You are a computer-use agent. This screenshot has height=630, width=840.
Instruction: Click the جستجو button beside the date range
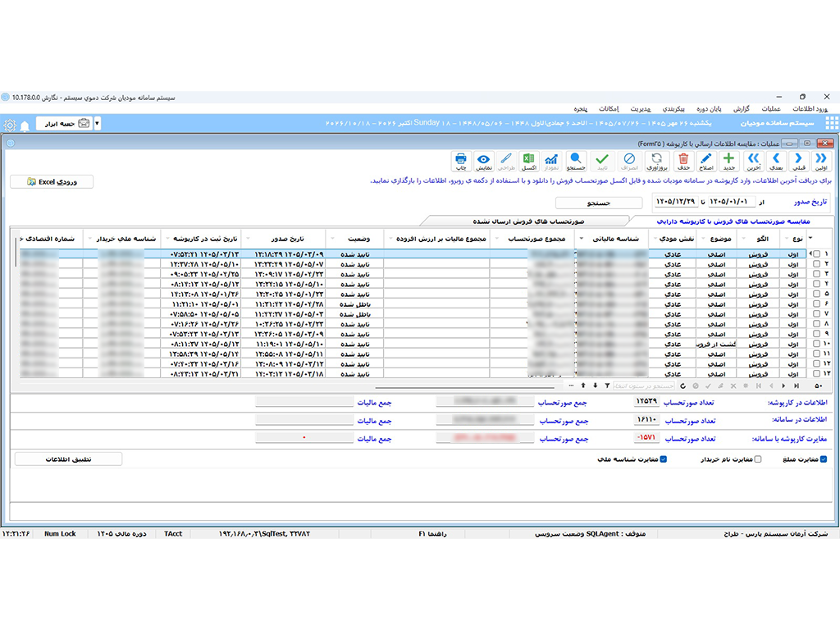pos(598,203)
